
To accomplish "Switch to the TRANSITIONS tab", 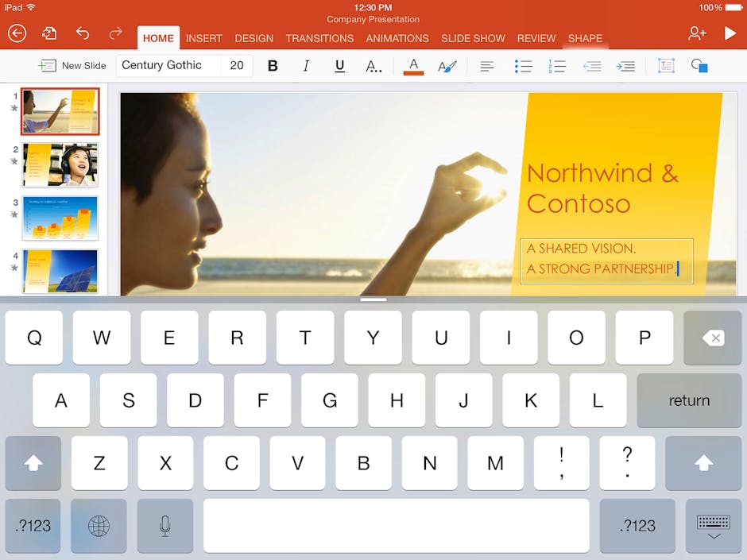I will point(319,38).
